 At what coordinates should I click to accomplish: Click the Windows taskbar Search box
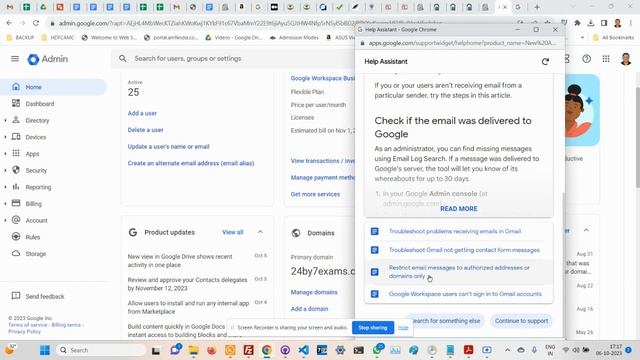coord(101,350)
